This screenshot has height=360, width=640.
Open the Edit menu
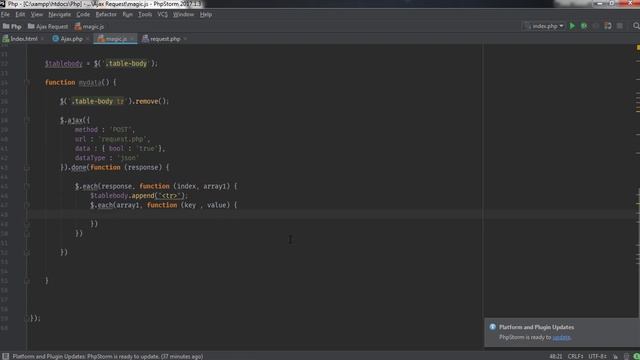click(x=20, y=14)
